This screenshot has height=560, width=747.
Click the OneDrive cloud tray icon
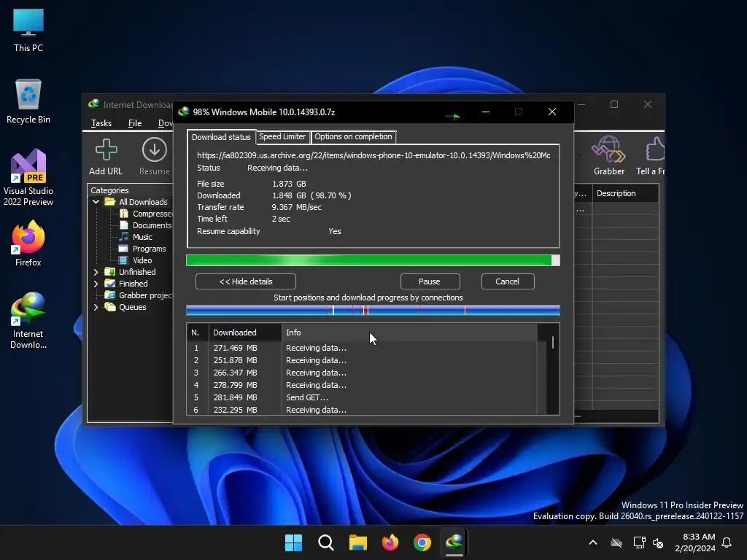pos(616,542)
